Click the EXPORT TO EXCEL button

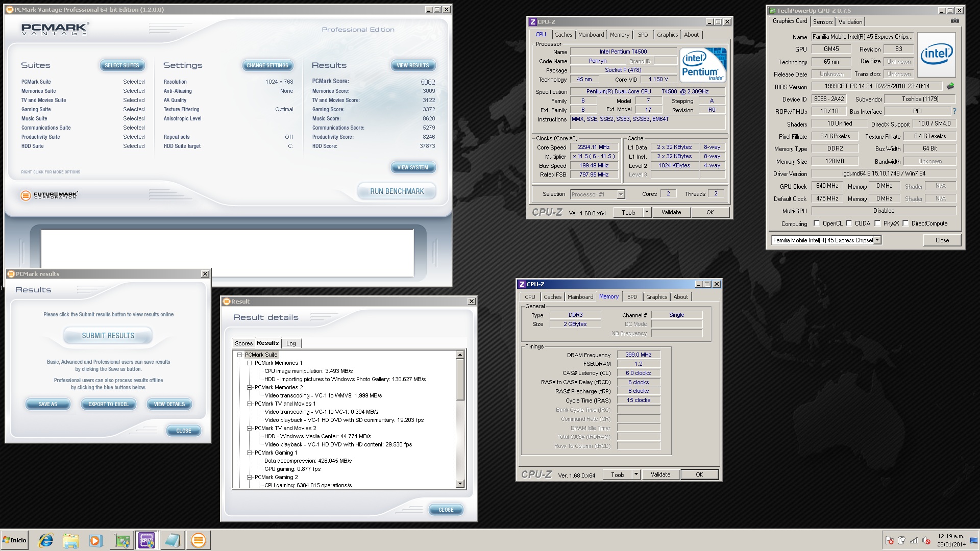tap(109, 404)
